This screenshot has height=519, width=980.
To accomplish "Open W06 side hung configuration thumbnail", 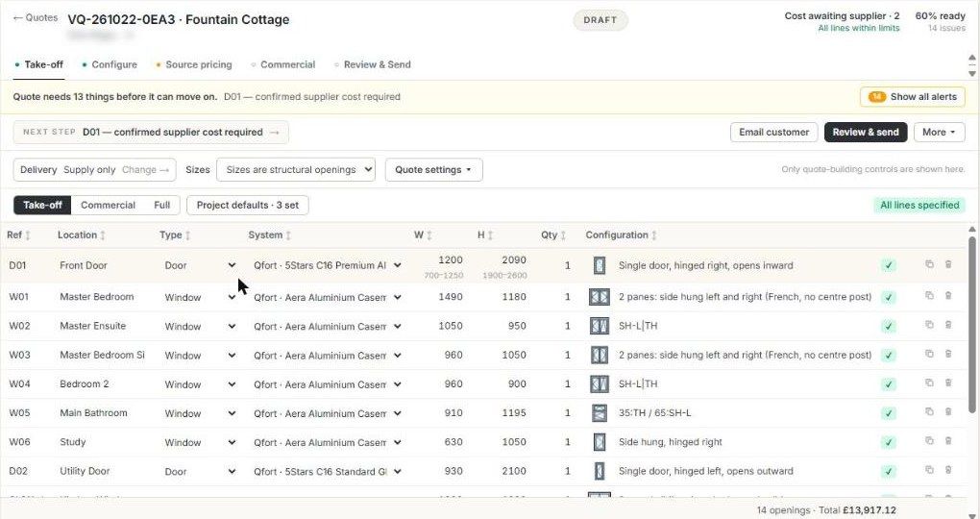I will (600, 442).
